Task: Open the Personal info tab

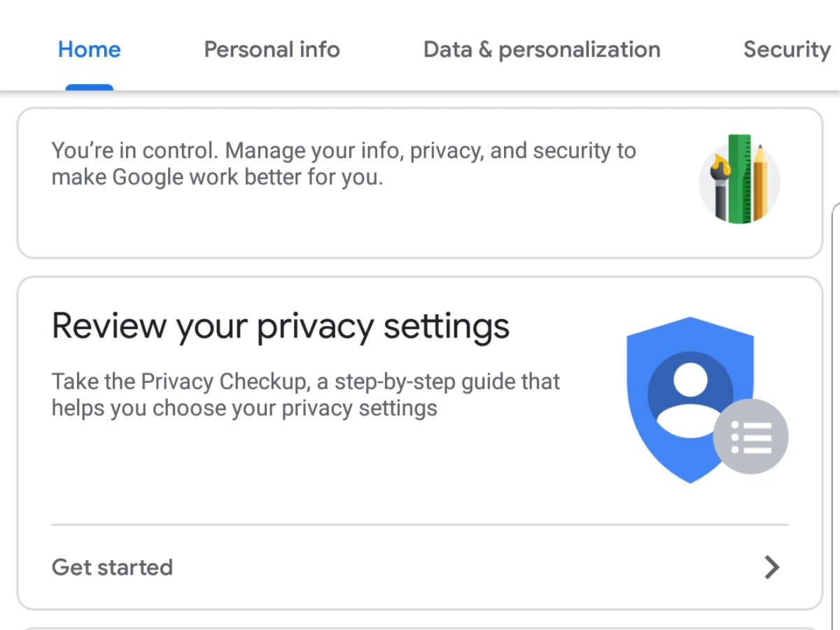Action: click(272, 49)
